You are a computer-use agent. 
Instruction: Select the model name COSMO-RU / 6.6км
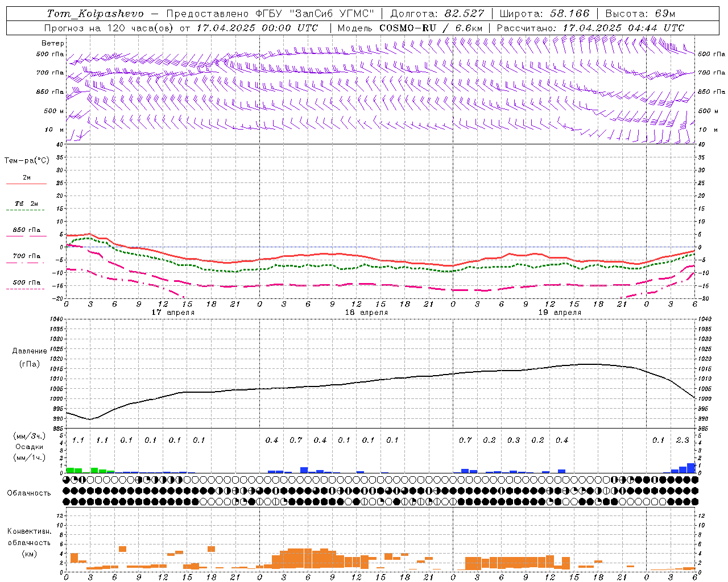[x=432, y=28]
